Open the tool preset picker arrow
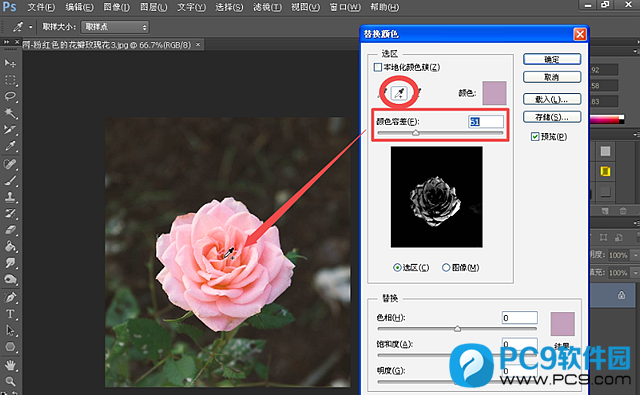Viewport: 640px width, 395px height. point(31,27)
